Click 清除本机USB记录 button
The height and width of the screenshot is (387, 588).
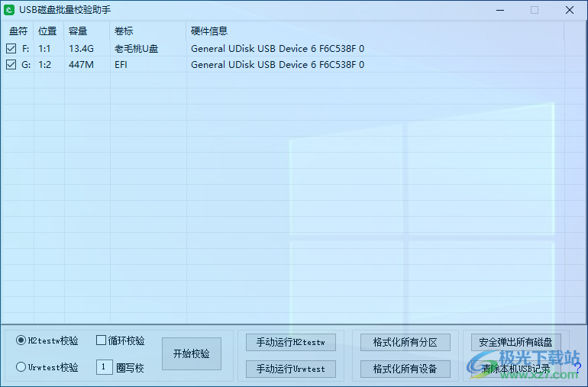click(x=516, y=369)
